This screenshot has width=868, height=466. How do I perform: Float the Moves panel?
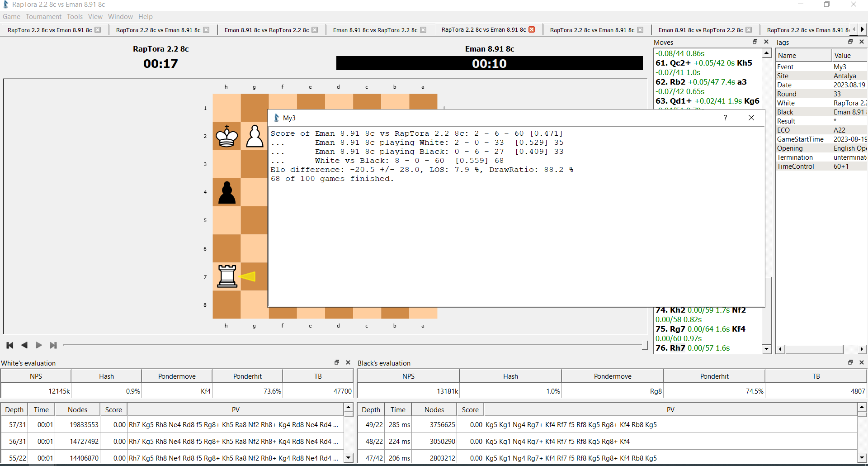click(755, 42)
